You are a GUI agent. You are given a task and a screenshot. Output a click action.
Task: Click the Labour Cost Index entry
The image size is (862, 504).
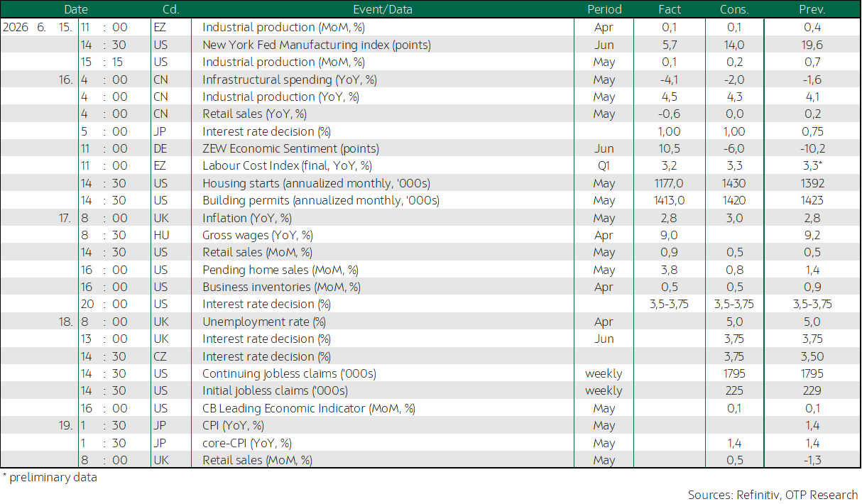(287, 165)
